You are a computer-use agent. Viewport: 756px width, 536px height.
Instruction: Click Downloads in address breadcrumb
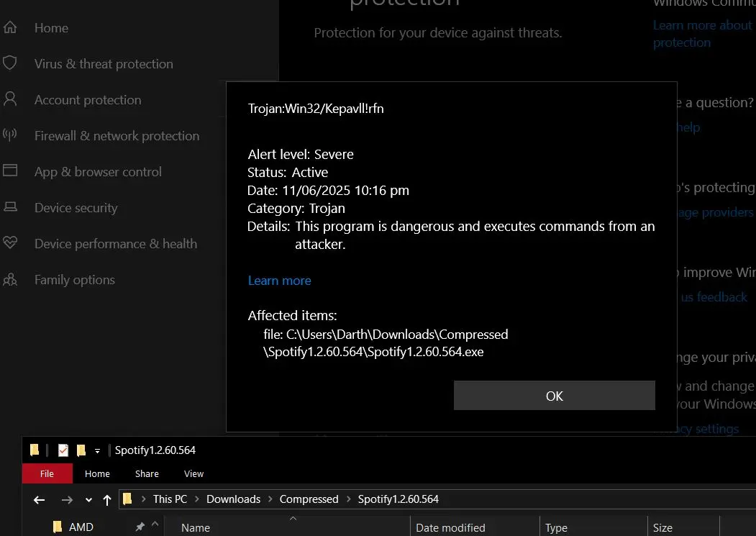coord(233,499)
